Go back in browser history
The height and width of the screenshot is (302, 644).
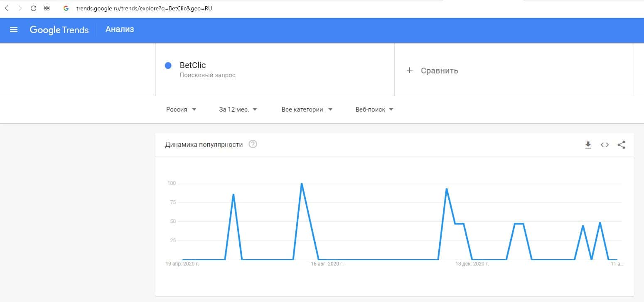tap(7, 8)
